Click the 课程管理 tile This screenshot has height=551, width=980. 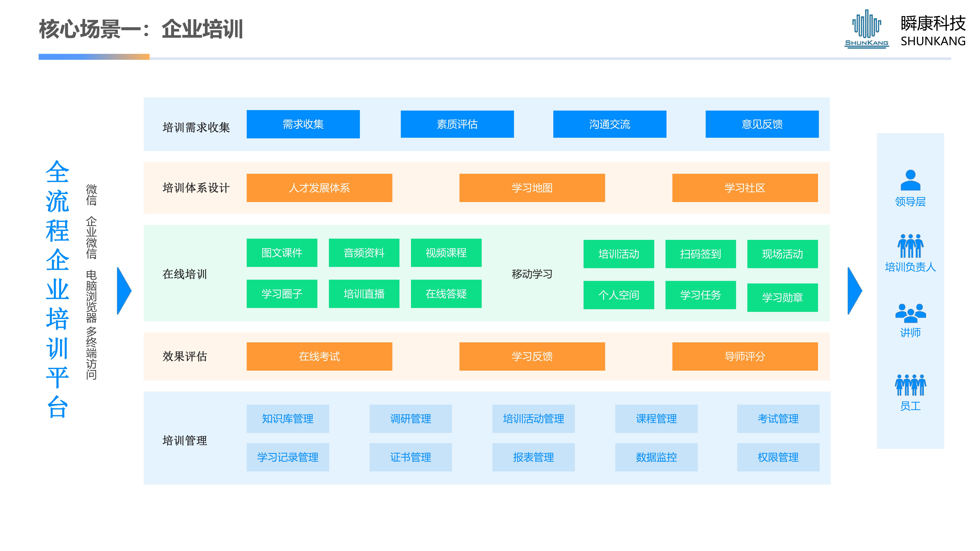656,419
